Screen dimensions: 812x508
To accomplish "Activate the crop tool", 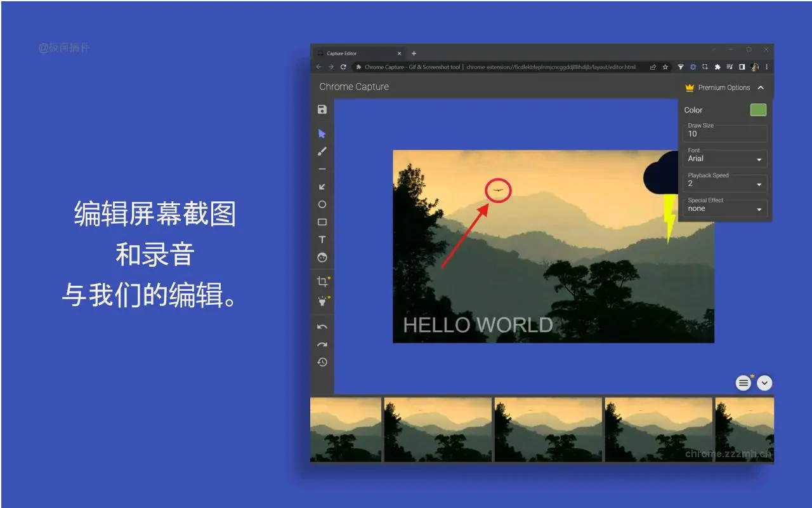I will [322, 281].
